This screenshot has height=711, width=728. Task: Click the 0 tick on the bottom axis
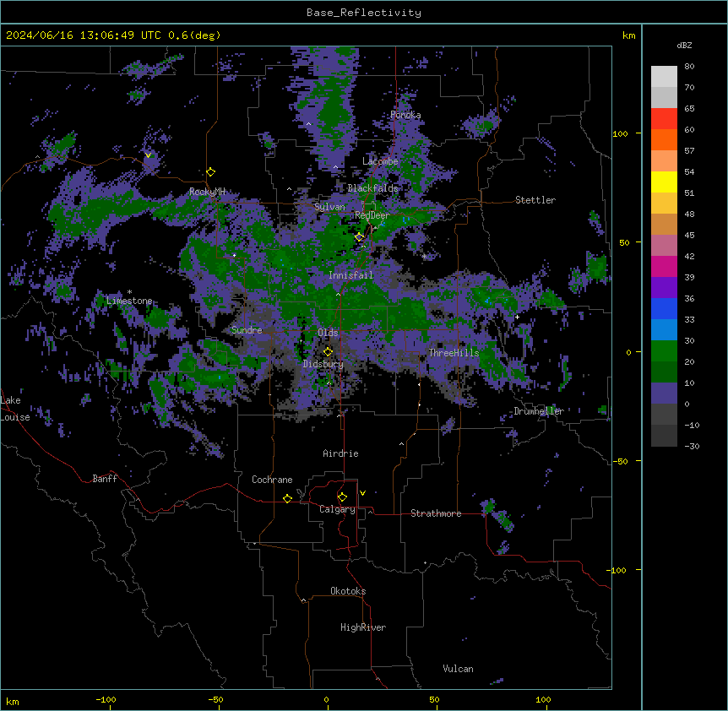tap(326, 699)
